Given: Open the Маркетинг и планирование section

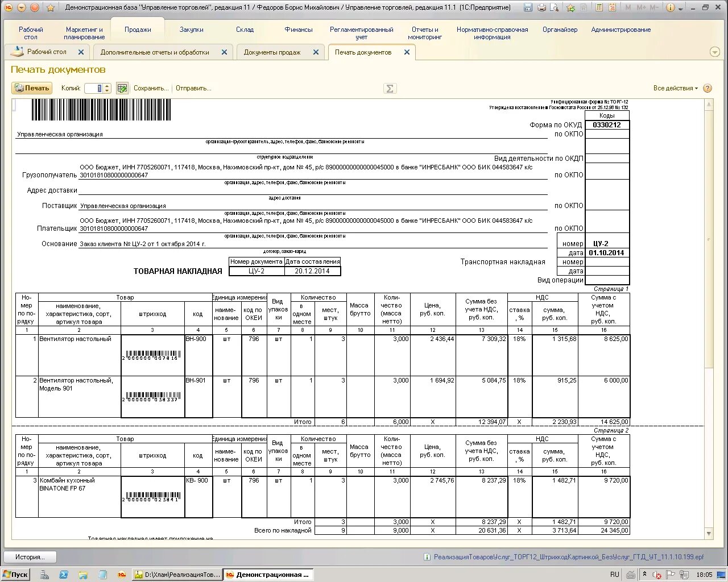Looking at the screenshot, I should 84,33.
